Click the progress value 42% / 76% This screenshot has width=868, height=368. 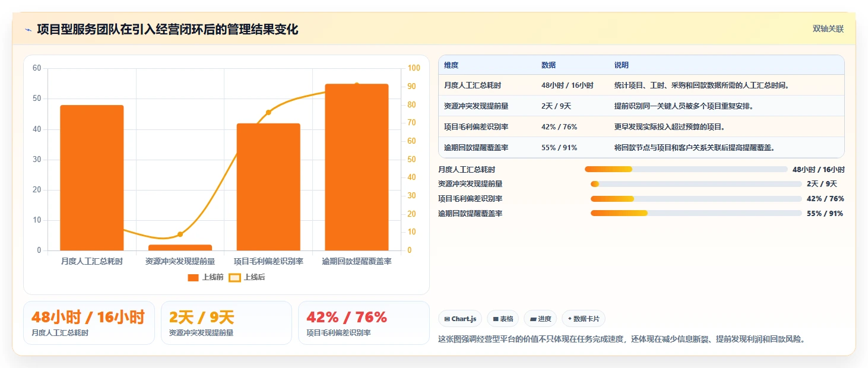(825, 199)
